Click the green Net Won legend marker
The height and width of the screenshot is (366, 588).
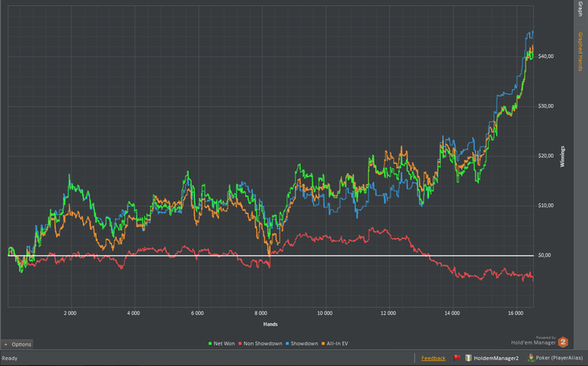[x=209, y=344]
